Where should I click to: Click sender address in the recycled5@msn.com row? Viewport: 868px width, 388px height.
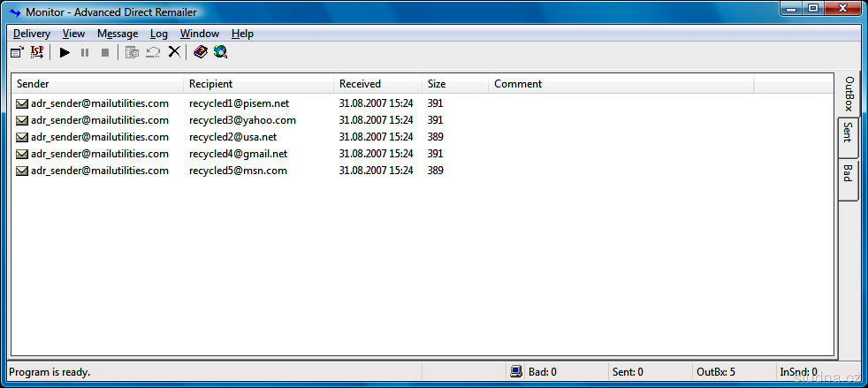click(x=100, y=171)
